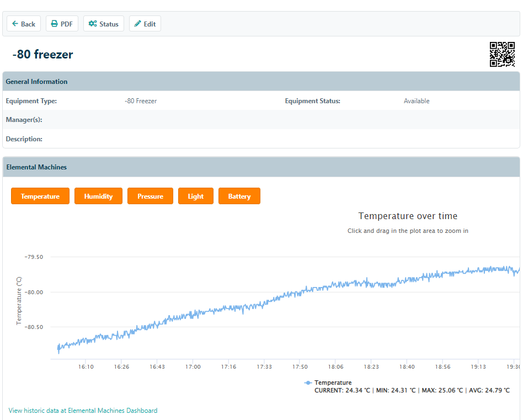Click the 18:06 time axis label
This screenshot has height=420, width=523.
click(x=335, y=366)
